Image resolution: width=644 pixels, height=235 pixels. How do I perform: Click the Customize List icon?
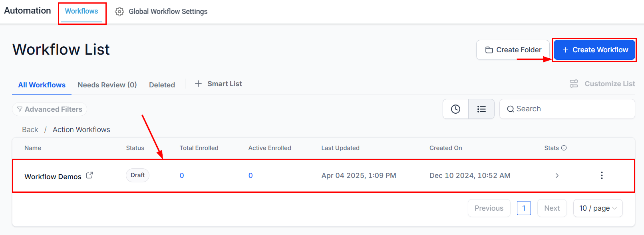[574, 84]
